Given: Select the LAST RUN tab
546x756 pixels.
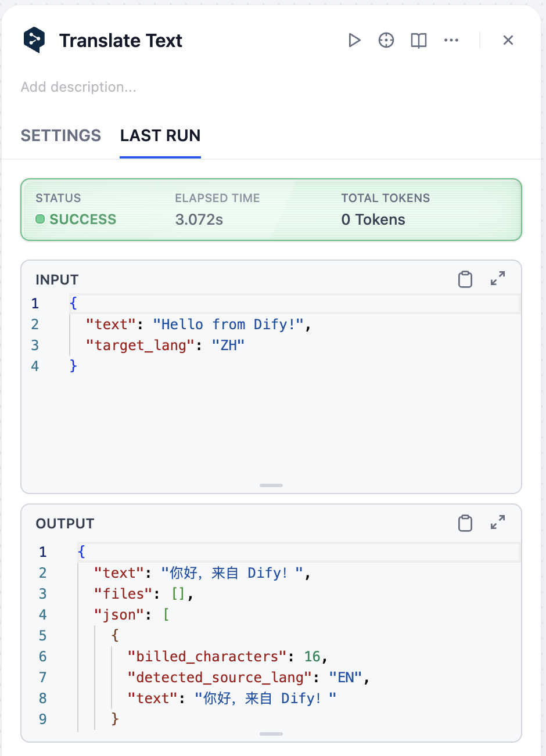Looking at the screenshot, I should pyautogui.click(x=160, y=135).
